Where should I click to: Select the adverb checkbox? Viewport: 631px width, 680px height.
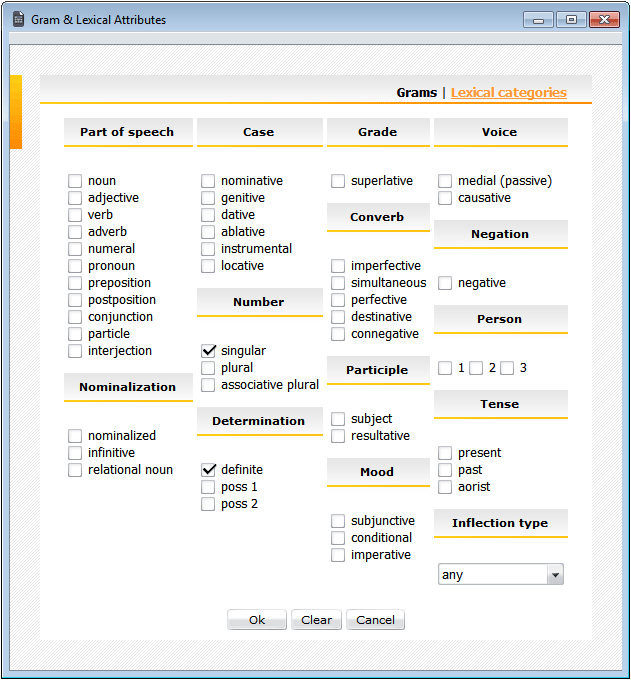(75, 232)
